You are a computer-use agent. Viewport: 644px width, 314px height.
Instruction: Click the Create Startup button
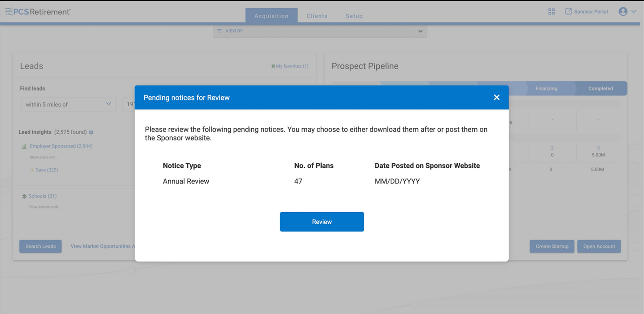[552, 246]
